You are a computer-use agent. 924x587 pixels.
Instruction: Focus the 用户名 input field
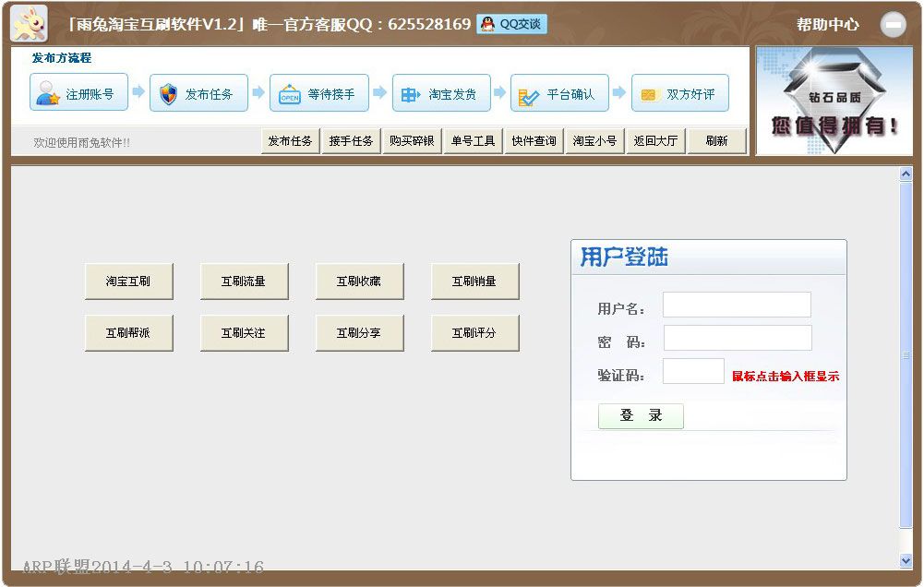[x=737, y=305]
